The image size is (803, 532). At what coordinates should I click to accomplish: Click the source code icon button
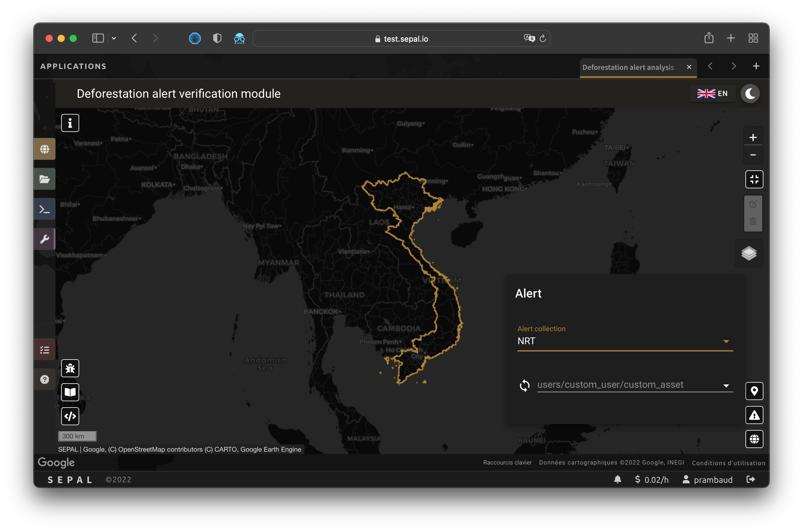click(x=70, y=416)
